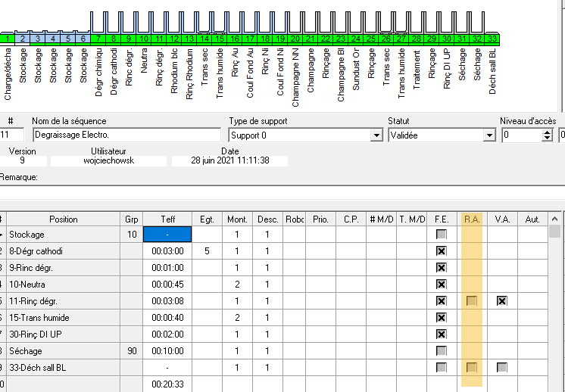
Task: Toggle V.A. checkbox on 11-Rinç dégr. row
Action: click(x=501, y=301)
